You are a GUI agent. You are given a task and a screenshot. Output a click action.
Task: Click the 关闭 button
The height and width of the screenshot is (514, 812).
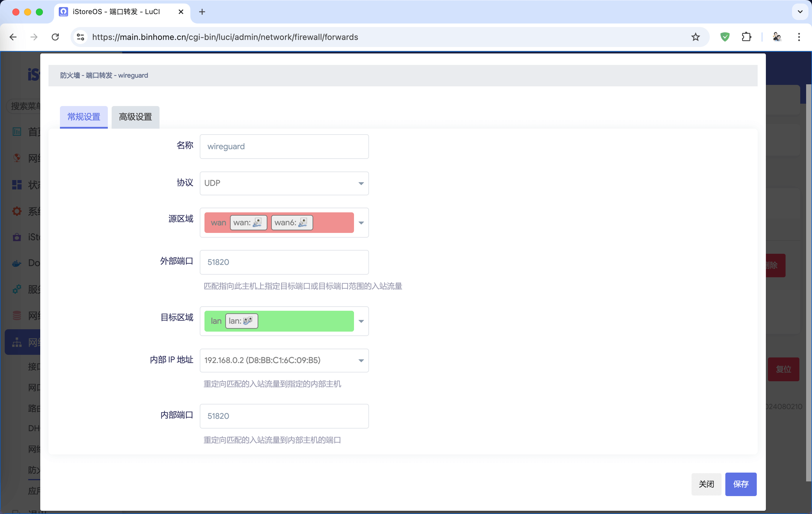tap(706, 484)
